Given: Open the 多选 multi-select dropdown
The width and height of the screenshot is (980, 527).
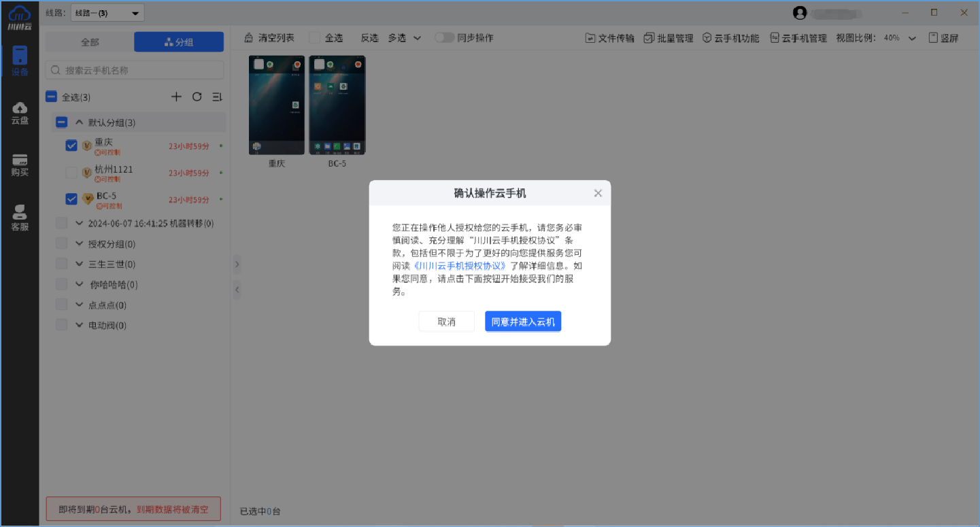Looking at the screenshot, I should click(404, 37).
